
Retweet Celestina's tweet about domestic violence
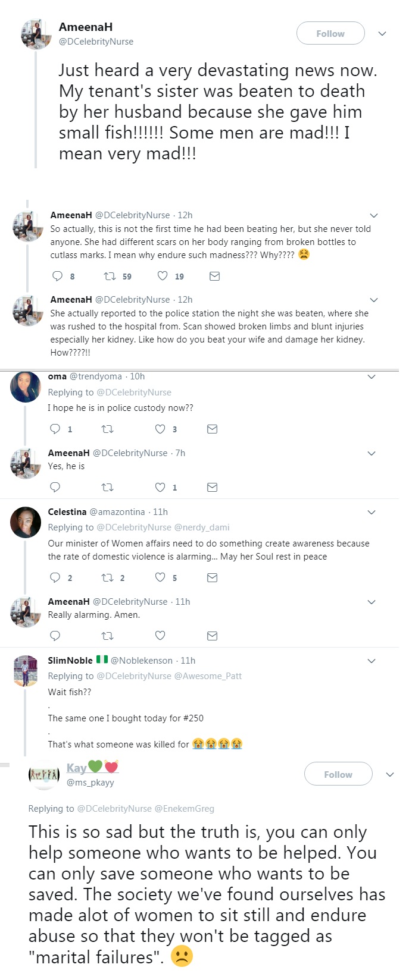click(x=108, y=577)
